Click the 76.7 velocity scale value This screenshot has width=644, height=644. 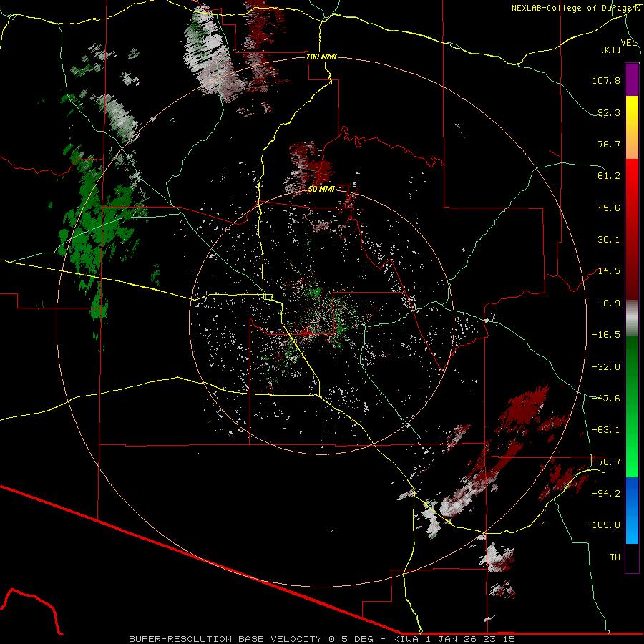tap(609, 144)
